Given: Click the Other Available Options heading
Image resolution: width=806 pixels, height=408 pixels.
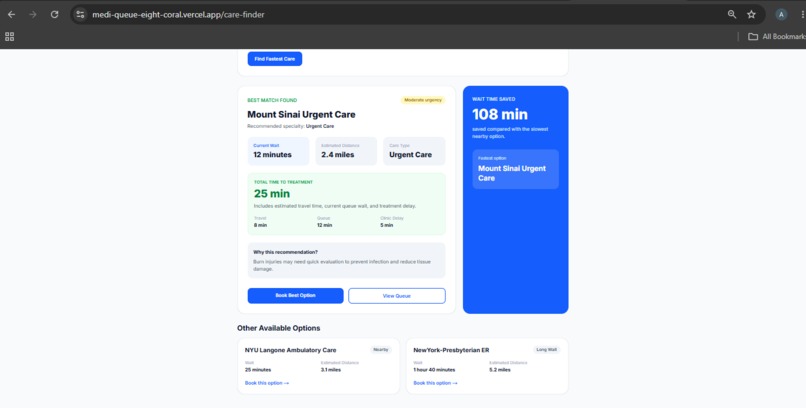Looking at the screenshot, I should point(279,328).
